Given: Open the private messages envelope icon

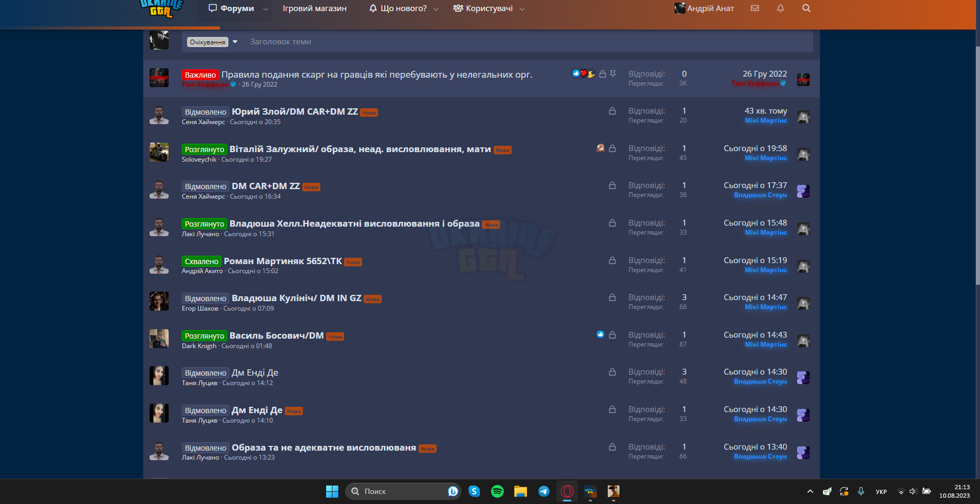Looking at the screenshot, I should pyautogui.click(x=755, y=8).
